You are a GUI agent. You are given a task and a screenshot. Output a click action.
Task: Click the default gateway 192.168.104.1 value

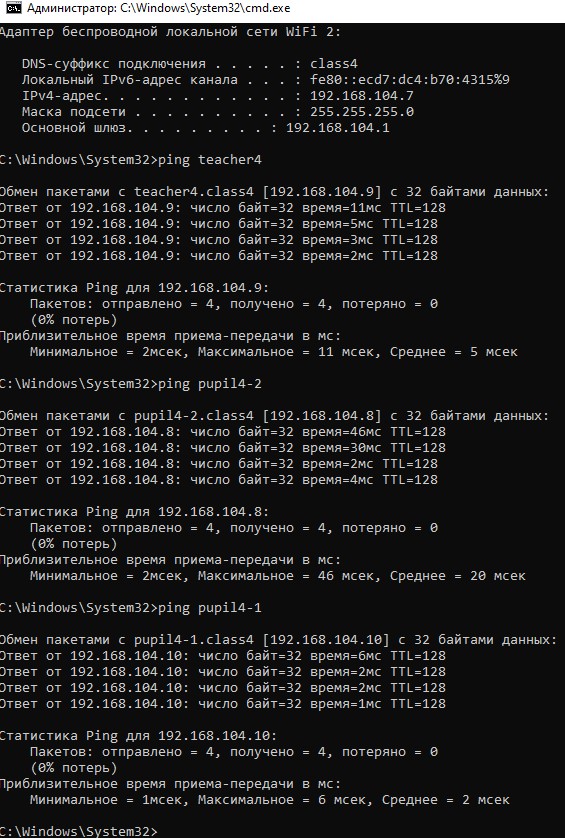(337, 128)
